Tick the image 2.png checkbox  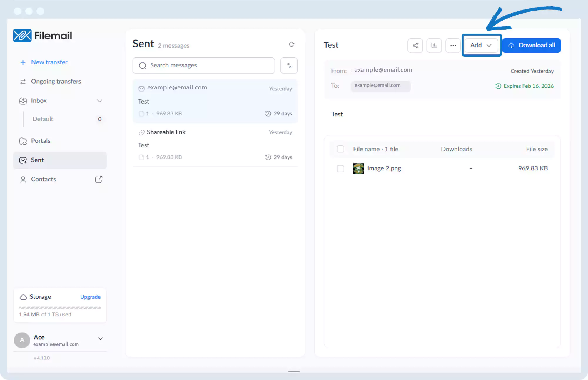point(340,168)
